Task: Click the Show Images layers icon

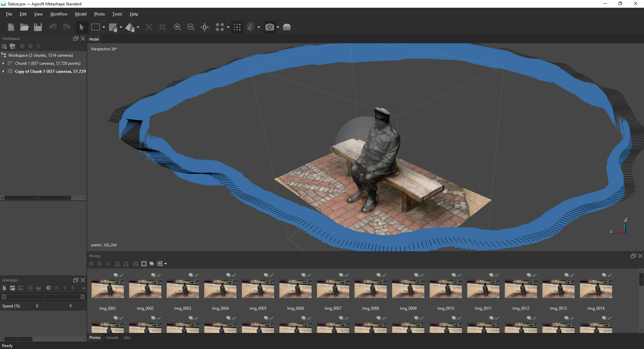Action: [286, 27]
